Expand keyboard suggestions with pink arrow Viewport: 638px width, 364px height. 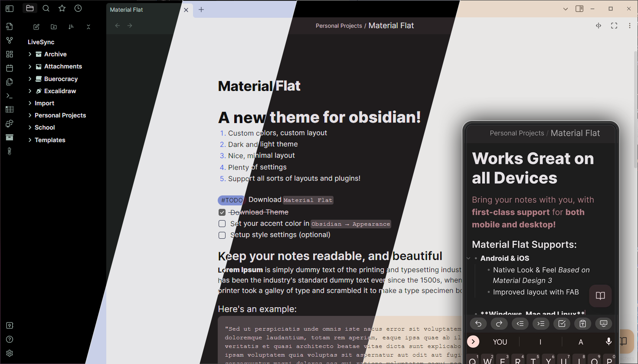pyautogui.click(x=473, y=341)
